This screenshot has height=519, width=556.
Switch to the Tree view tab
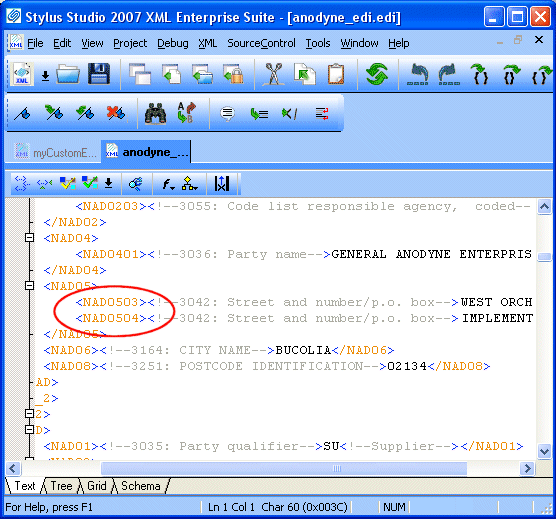pos(61,486)
